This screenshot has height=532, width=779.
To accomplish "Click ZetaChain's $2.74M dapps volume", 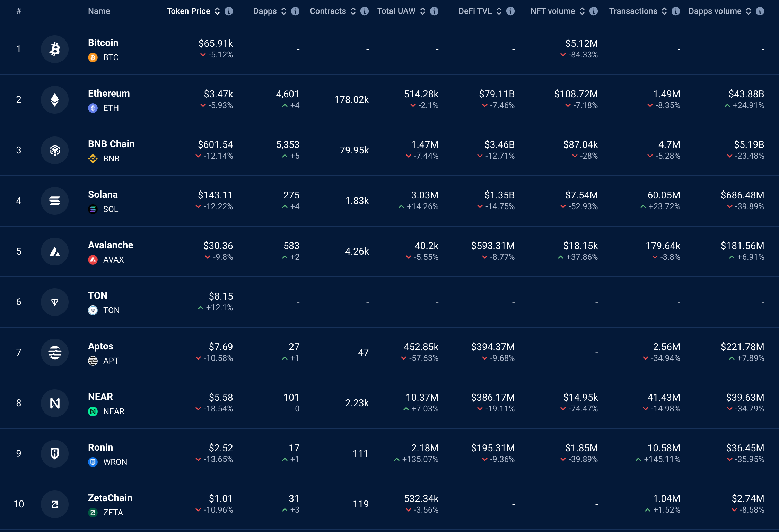I will pos(748,498).
